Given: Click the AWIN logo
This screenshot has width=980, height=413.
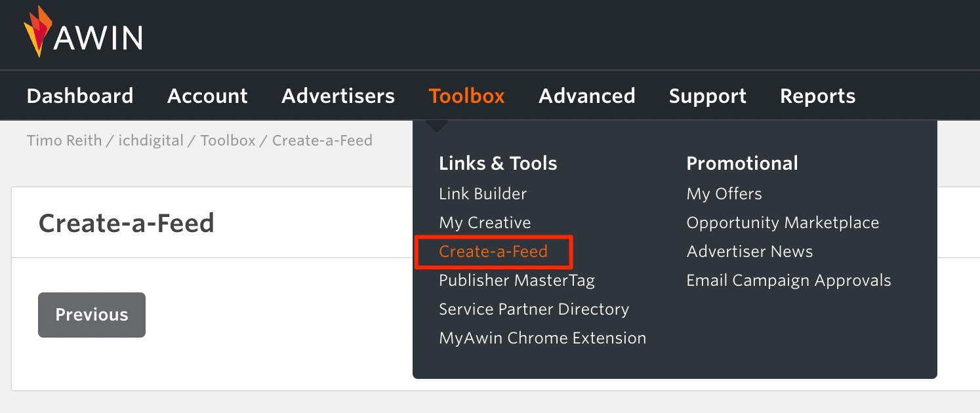Looking at the screenshot, I should click(82, 34).
